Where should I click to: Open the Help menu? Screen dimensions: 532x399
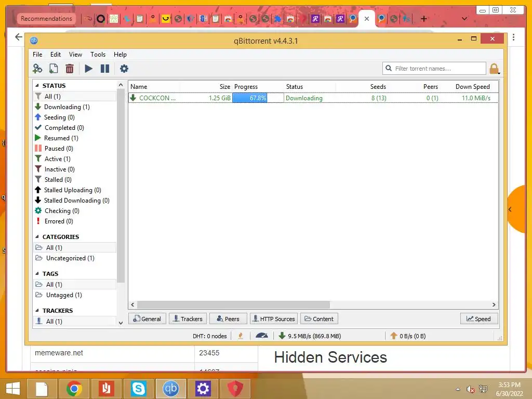click(x=120, y=54)
